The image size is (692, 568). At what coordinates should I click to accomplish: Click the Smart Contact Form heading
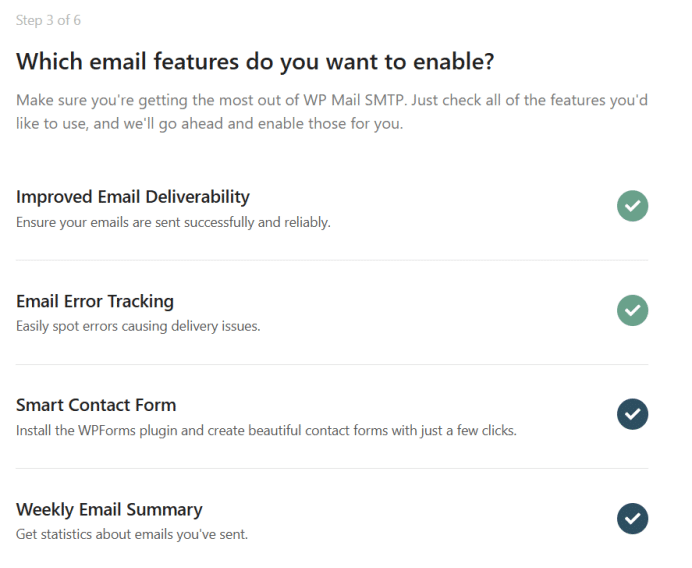coord(96,405)
